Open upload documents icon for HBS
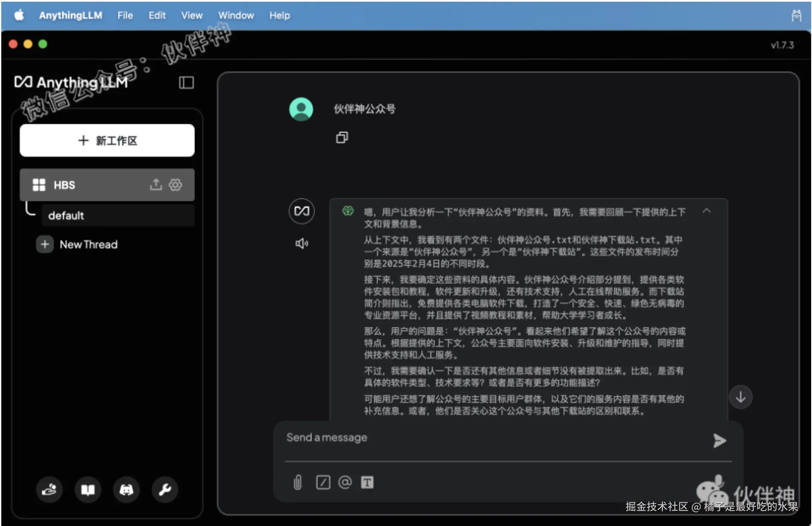This screenshot has height=526, width=812. pos(156,184)
